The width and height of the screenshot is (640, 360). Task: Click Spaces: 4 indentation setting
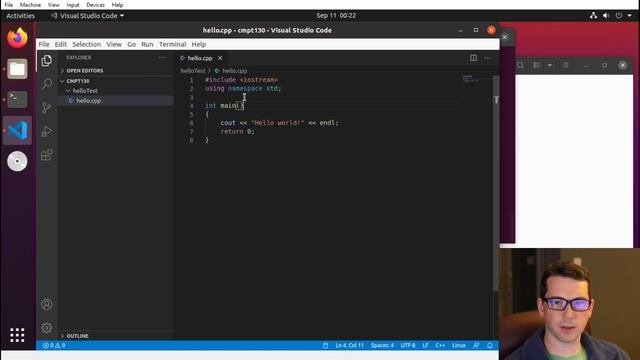[382, 345]
